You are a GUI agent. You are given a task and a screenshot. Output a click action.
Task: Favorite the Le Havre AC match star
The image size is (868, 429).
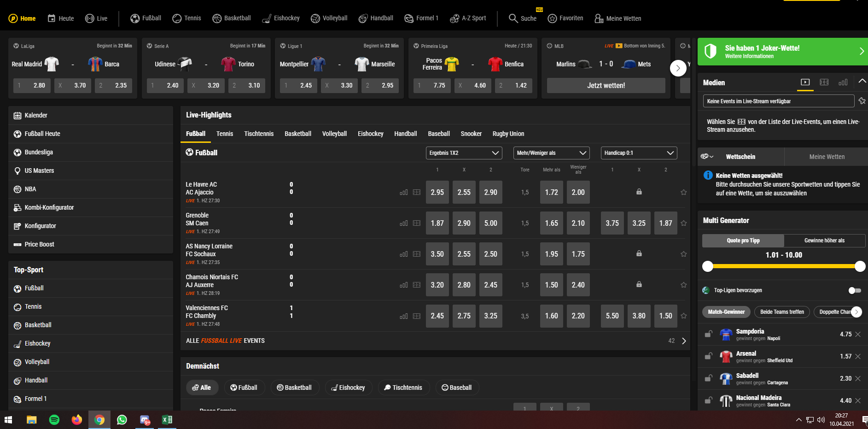pos(684,193)
